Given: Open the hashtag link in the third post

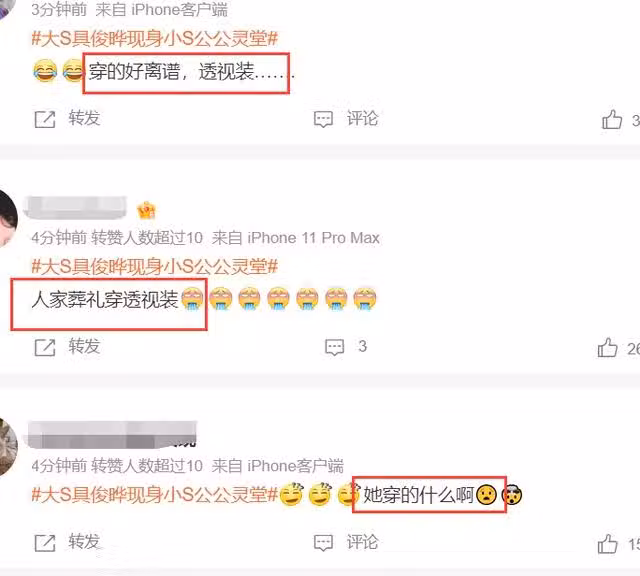Looking at the screenshot, I should 155,495.
